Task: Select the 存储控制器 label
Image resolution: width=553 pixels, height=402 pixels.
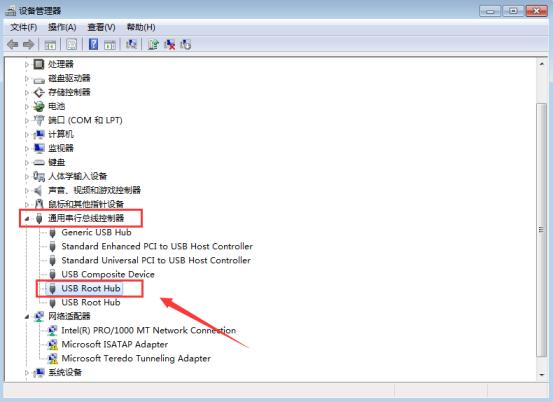Action: (69, 92)
